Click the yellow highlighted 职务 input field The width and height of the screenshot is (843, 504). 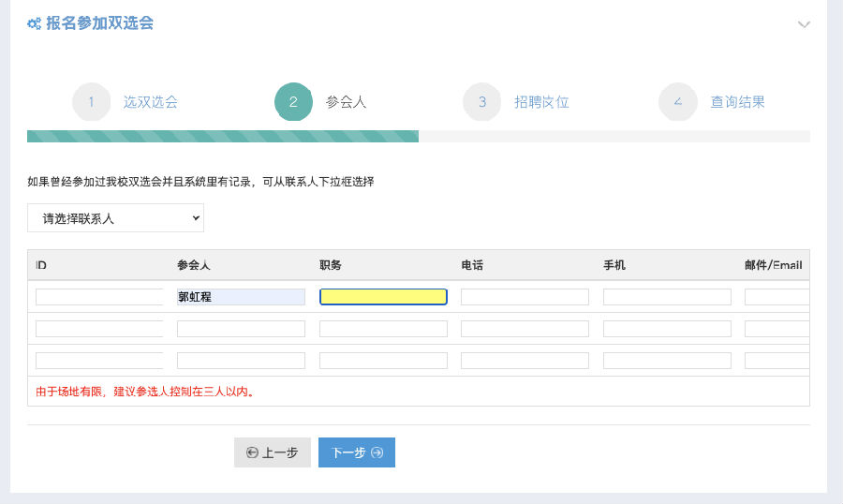pyautogui.click(x=383, y=297)
